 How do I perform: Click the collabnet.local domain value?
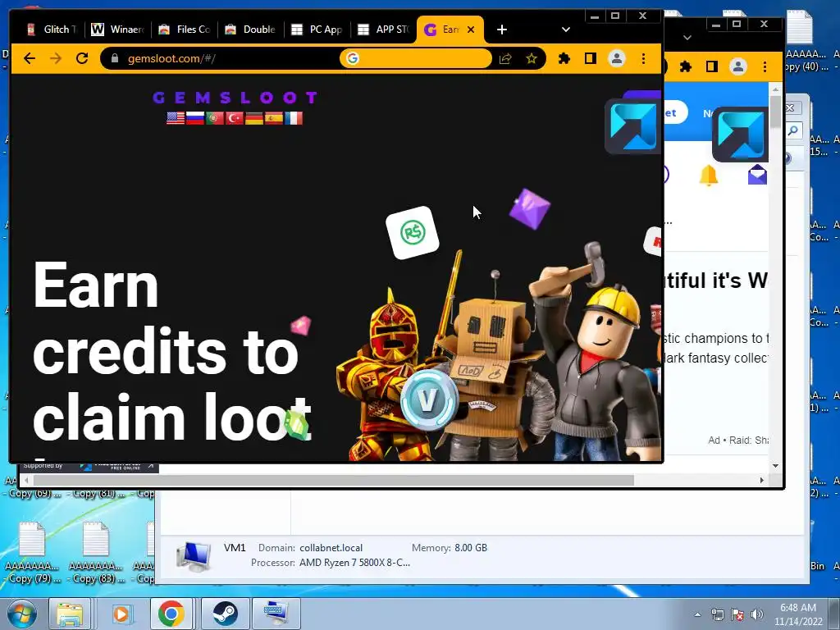pos(331,547)
